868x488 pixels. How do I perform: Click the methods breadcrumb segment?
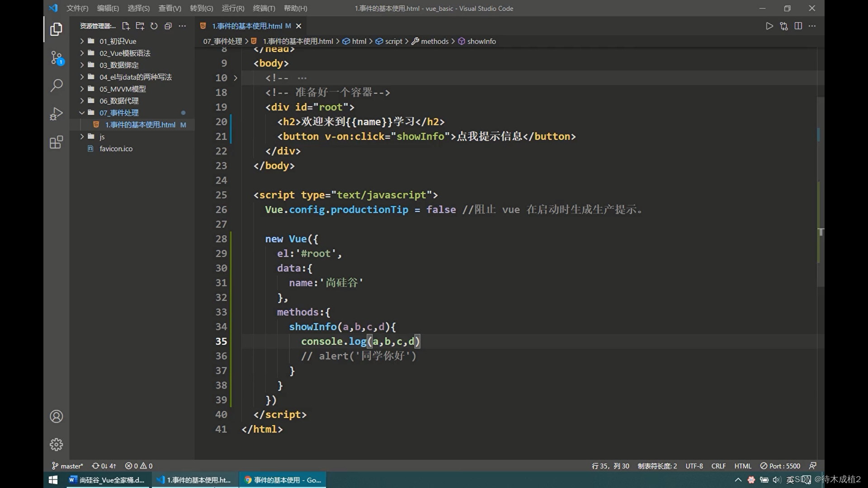click(430, 41)
